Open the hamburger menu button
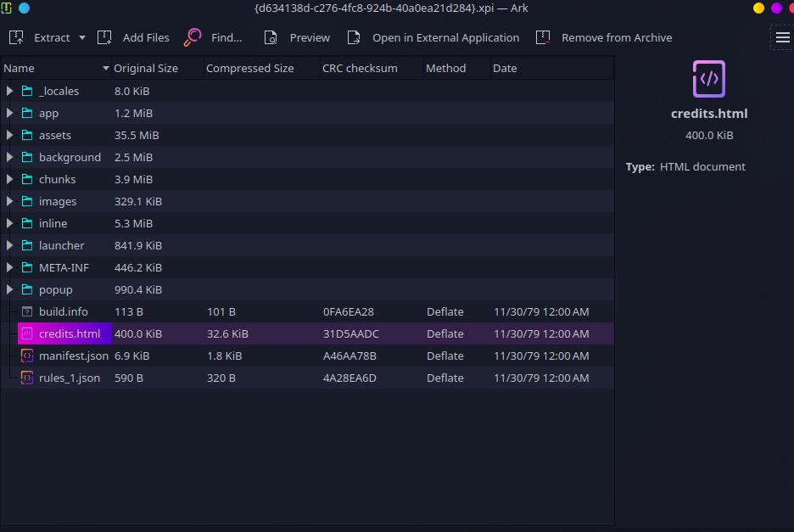Screen dimensions: 794x532 (x=782, y=37)
